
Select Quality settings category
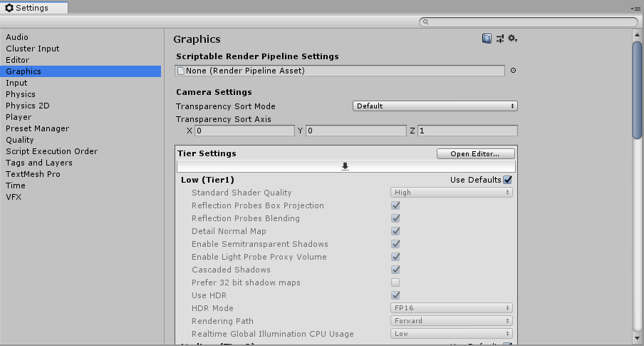[80, 140]
